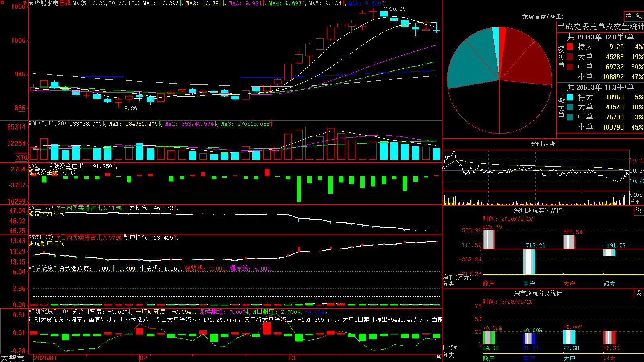Change the 日线 period label
This screenshot has width=644, height=362.
tap(65, 3)
